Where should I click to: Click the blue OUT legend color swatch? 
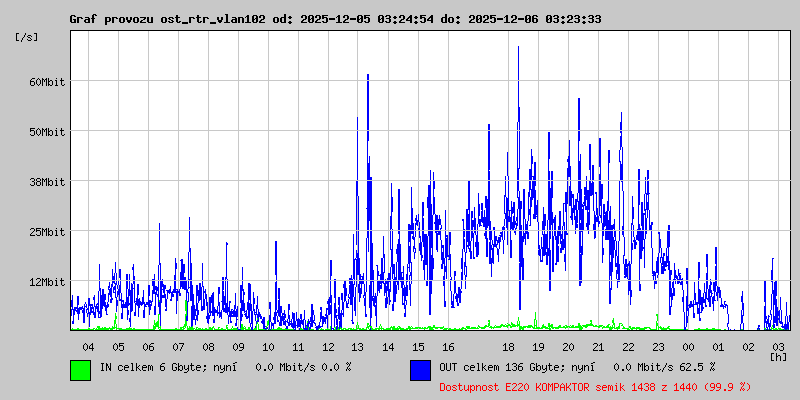(420, 370)
